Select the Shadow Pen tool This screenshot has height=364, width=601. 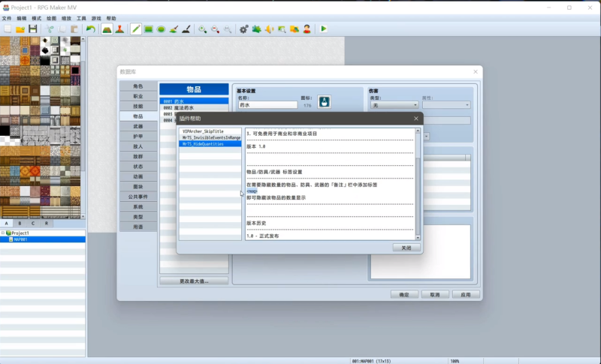coord(186,29)
